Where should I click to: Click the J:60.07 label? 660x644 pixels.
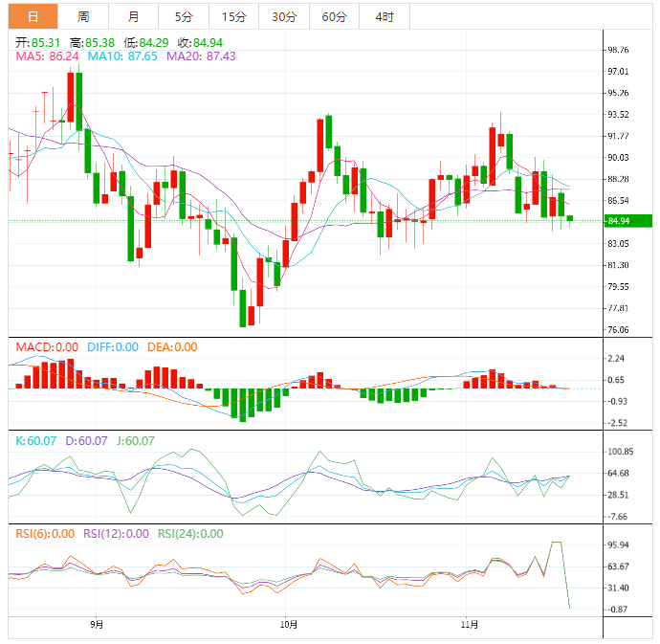coord(136,440)
